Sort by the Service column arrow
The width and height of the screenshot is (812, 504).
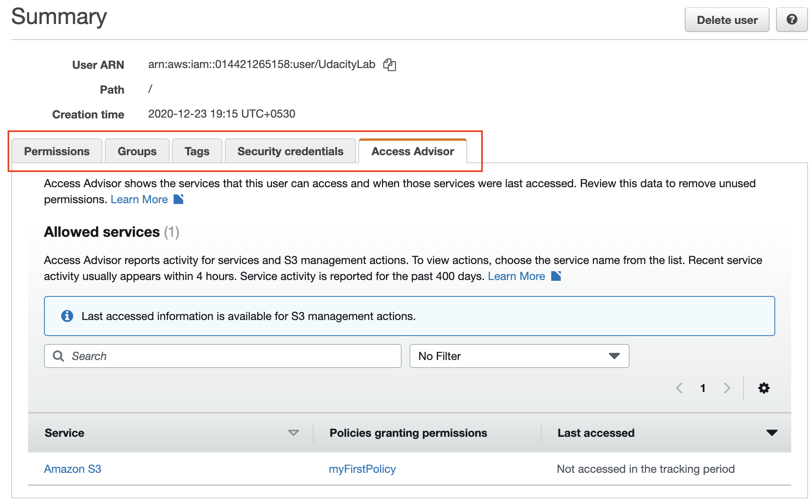point(294,433)
